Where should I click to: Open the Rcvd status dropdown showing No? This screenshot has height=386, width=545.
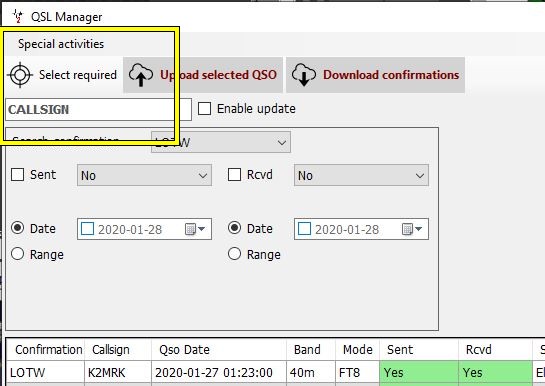(x=361, y=175)
